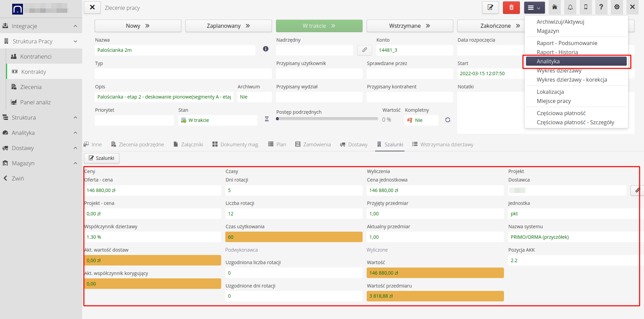Click the edit pencil icon in top toolbar
Screen dimensions: 644x319
490,7
